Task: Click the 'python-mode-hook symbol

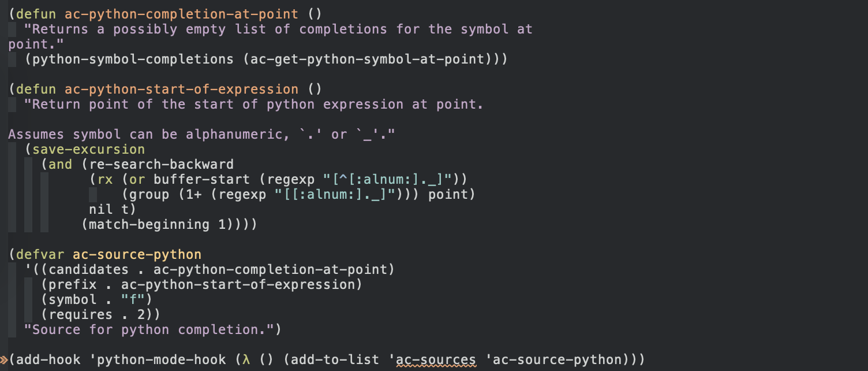Action: pos(158,359)
